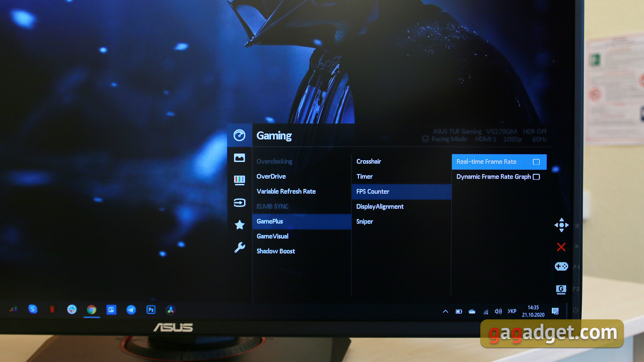Enable the Dynamic Frame Rate Graph checkbox
The height and width of the screenshot is (362, 644).
click(x=536, y=177)
